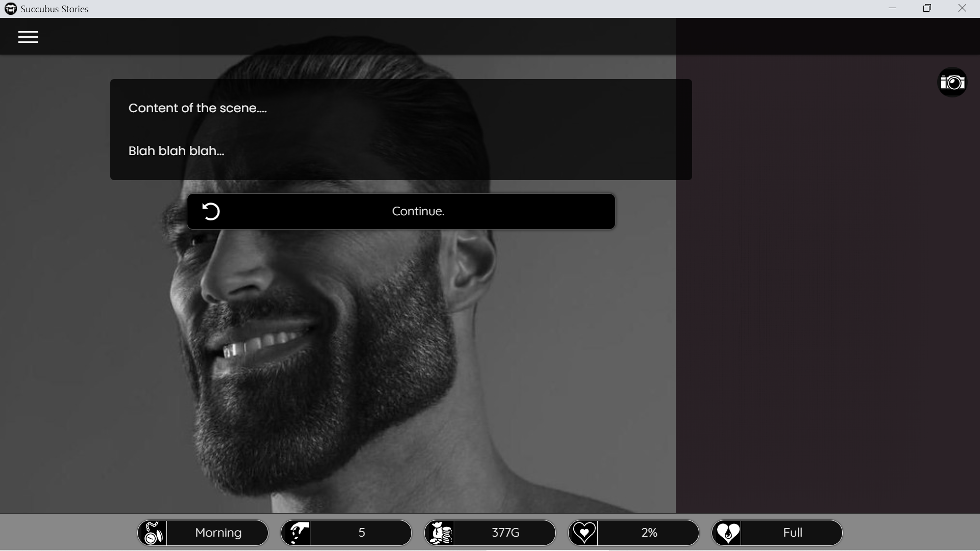The width and height of the screenshot is (980, 551).
Task: Click the gold coins icon
Action: (440, 533)
